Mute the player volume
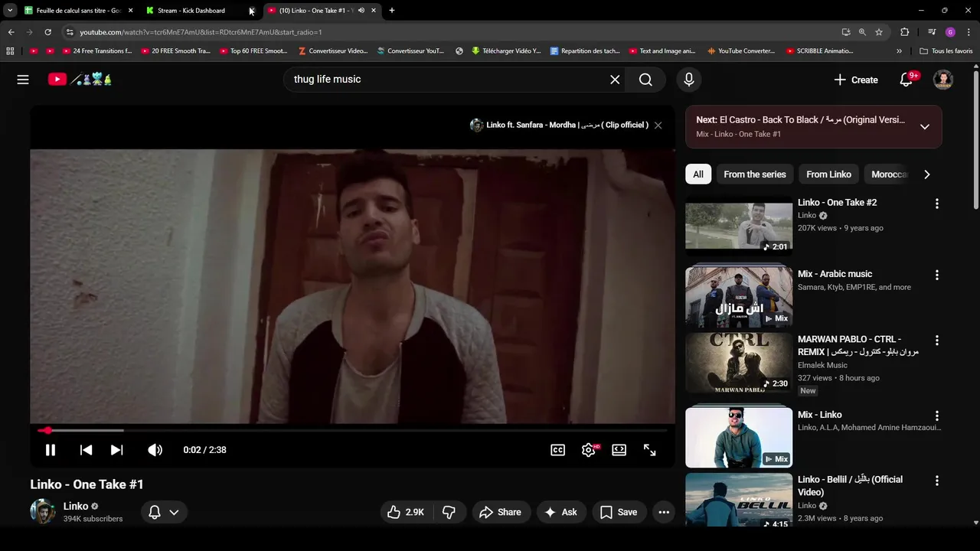The image size is (980, 551). coord(155,450)
